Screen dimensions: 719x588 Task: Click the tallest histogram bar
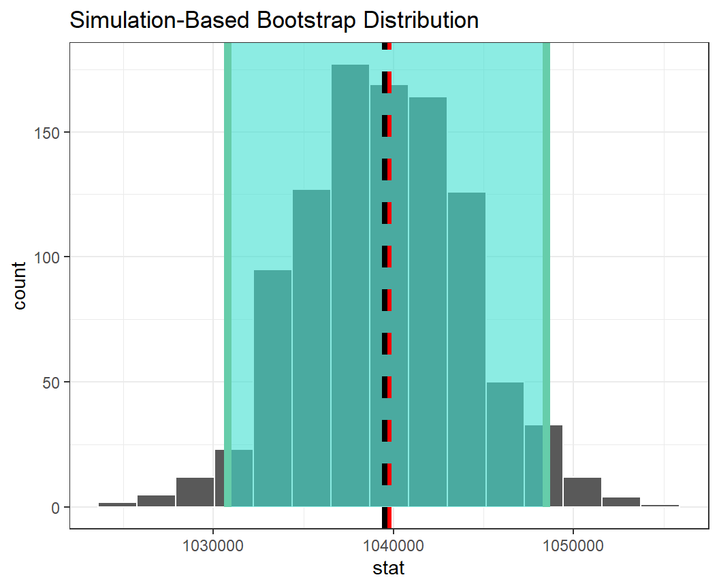coord(350,286)
